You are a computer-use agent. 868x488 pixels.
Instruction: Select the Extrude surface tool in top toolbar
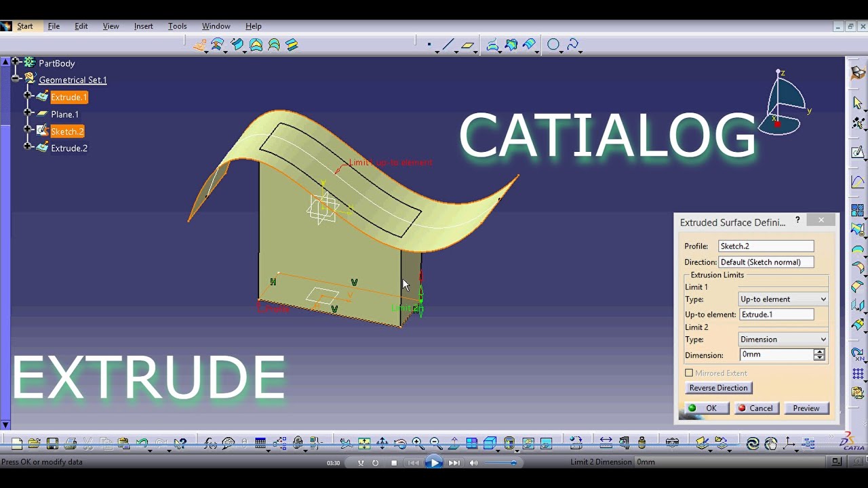click(200, 45)
